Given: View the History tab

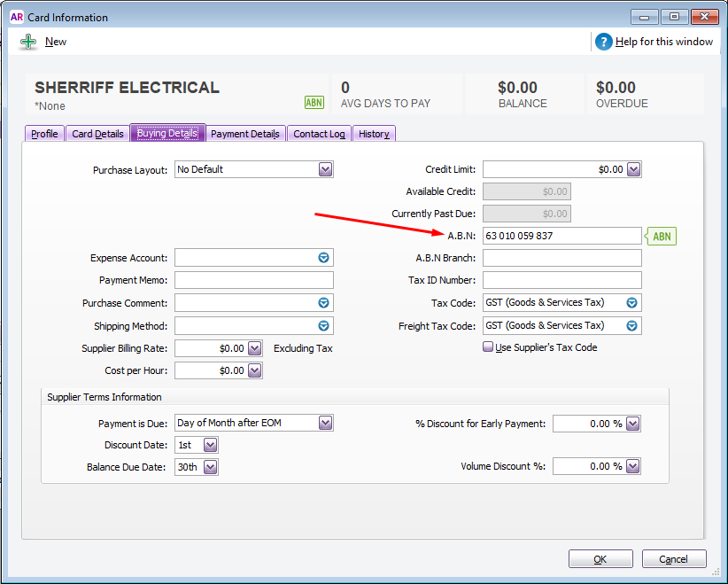Looking at the screenshot, I should click(375, 134).
